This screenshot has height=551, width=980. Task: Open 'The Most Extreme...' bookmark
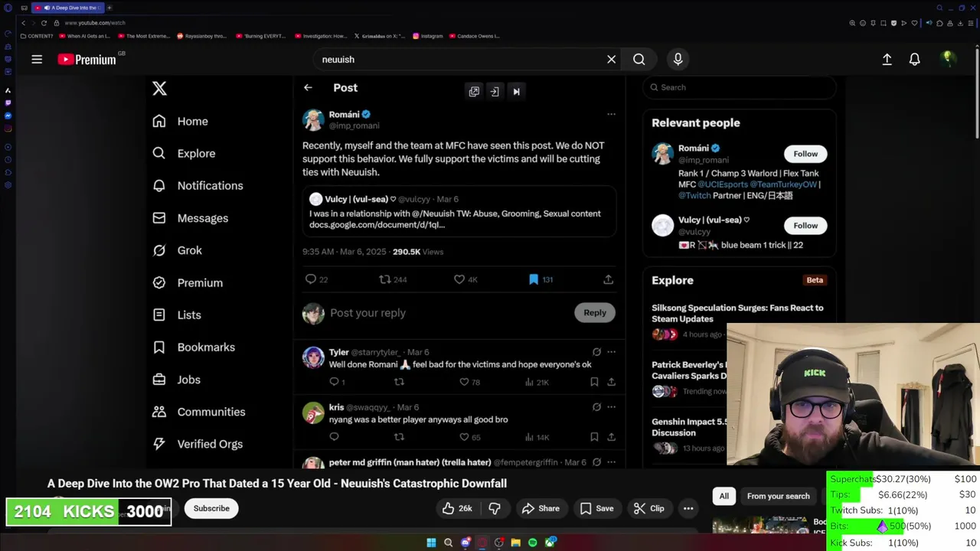tap(143, 36)
